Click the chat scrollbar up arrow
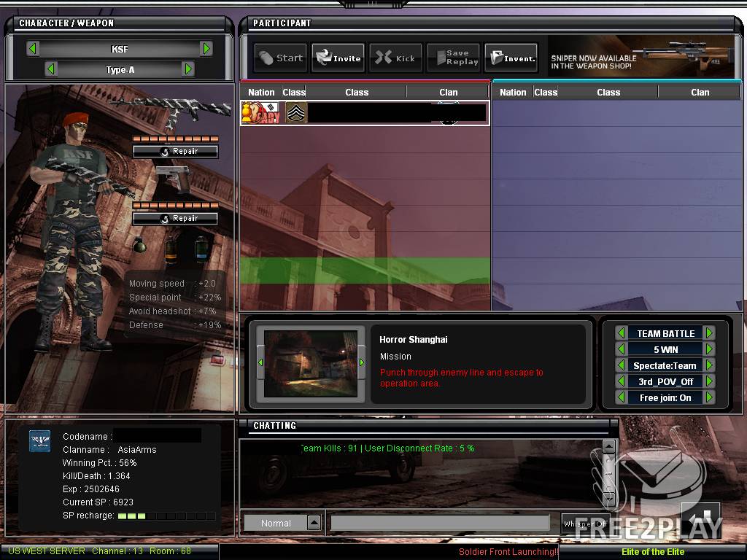The width and height of the screenshot is (747, 560). [609, 446]
